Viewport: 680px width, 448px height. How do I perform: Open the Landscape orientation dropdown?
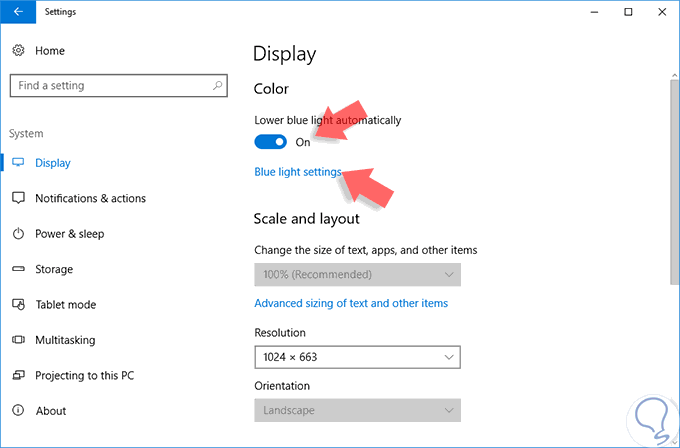pos(357,410)
